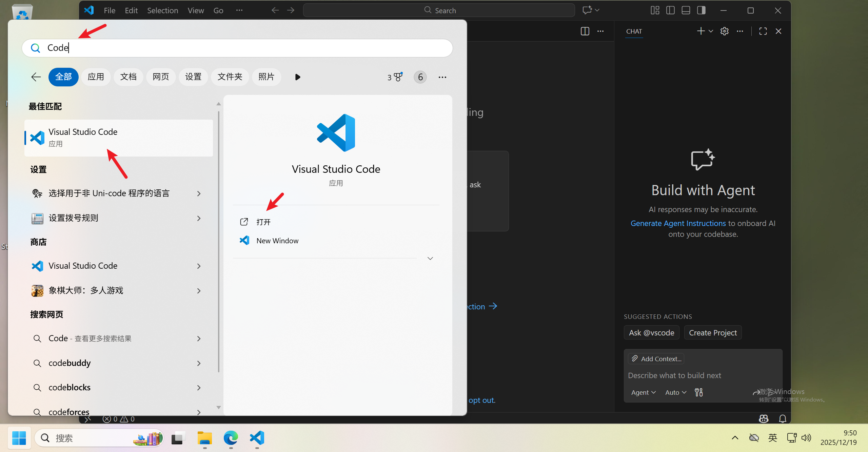Open the customize layout icon in title bar

tap(655, 11)
